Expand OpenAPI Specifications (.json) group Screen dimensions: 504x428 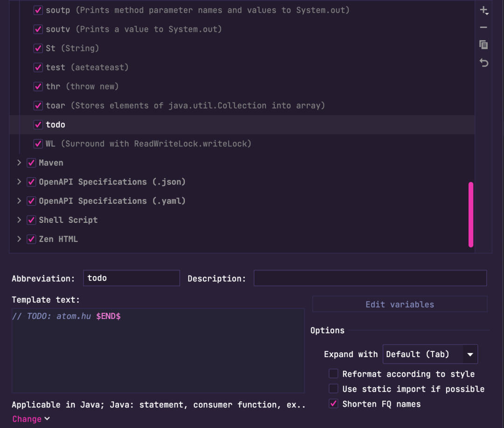tap(19, 182)
